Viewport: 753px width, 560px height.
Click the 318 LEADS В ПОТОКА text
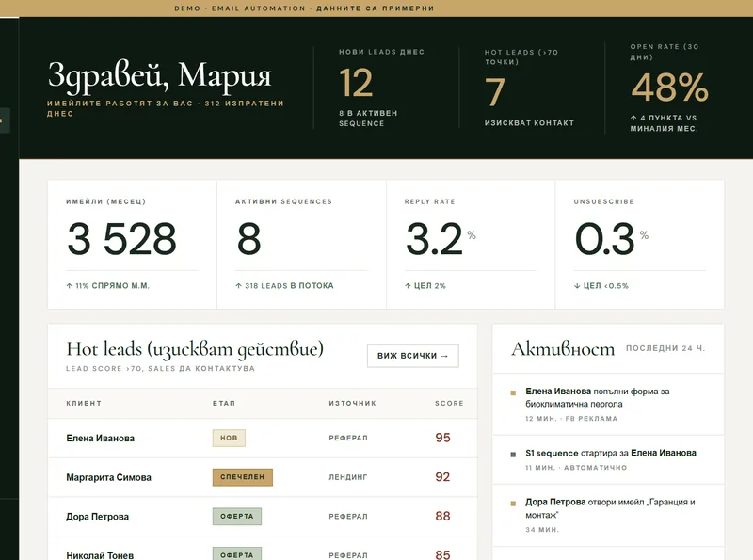284,286
